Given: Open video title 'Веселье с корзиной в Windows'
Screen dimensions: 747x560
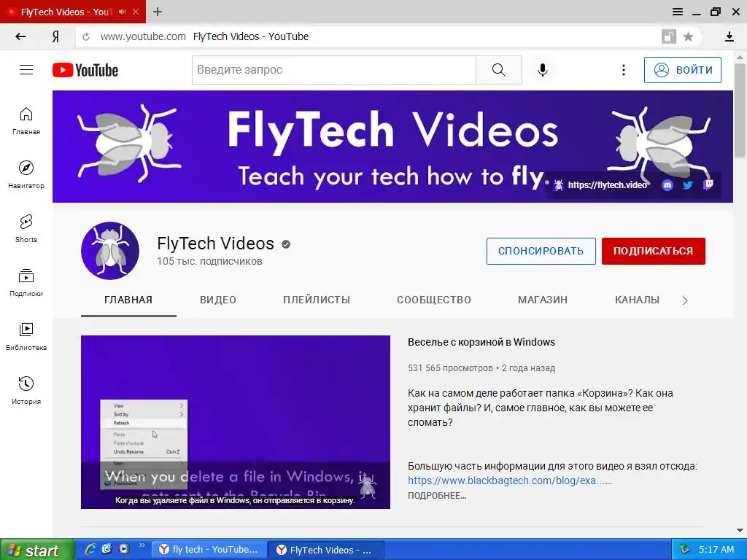Looking at the screenshot, I should pyautogui.click(x=481, y=342).
